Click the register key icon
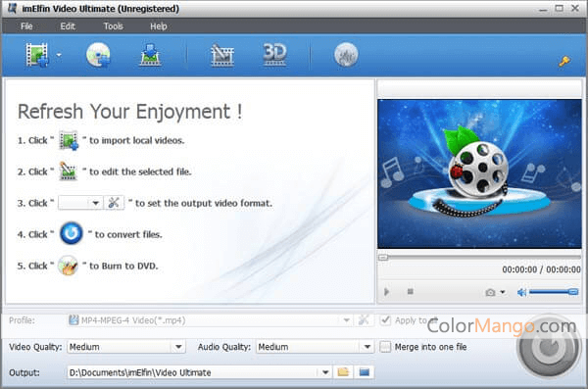This screenshot has width=588, height=389. click(x=564, y=61)
